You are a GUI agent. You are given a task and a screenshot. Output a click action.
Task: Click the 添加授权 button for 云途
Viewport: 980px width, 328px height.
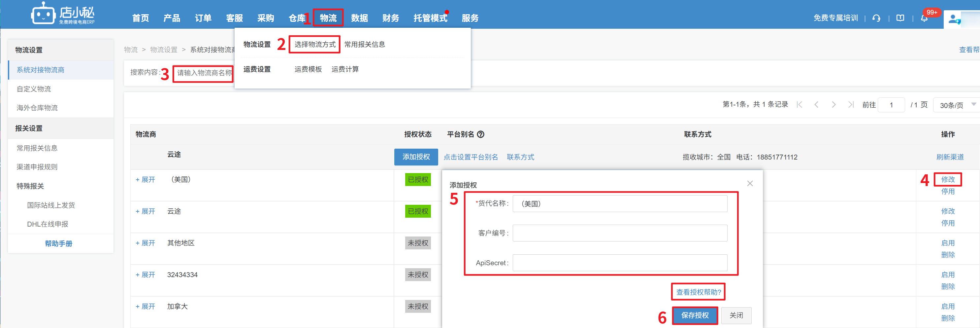click(x=416, y=157)
